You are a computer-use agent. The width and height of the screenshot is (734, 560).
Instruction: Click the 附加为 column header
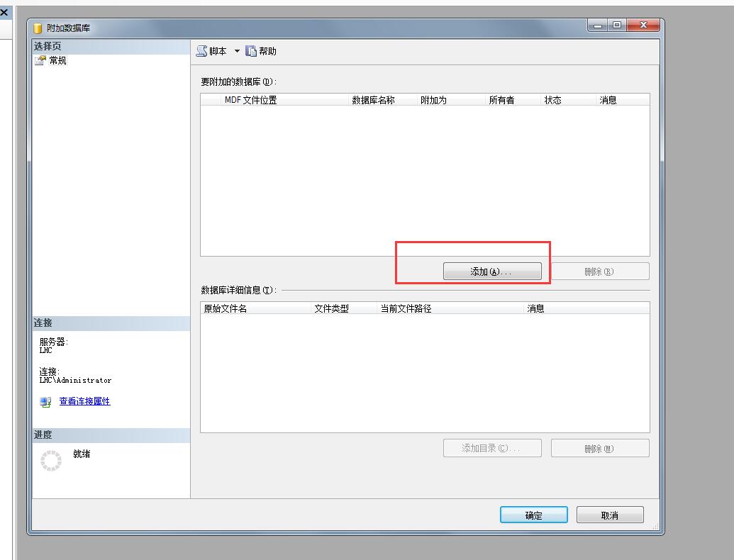451,100
